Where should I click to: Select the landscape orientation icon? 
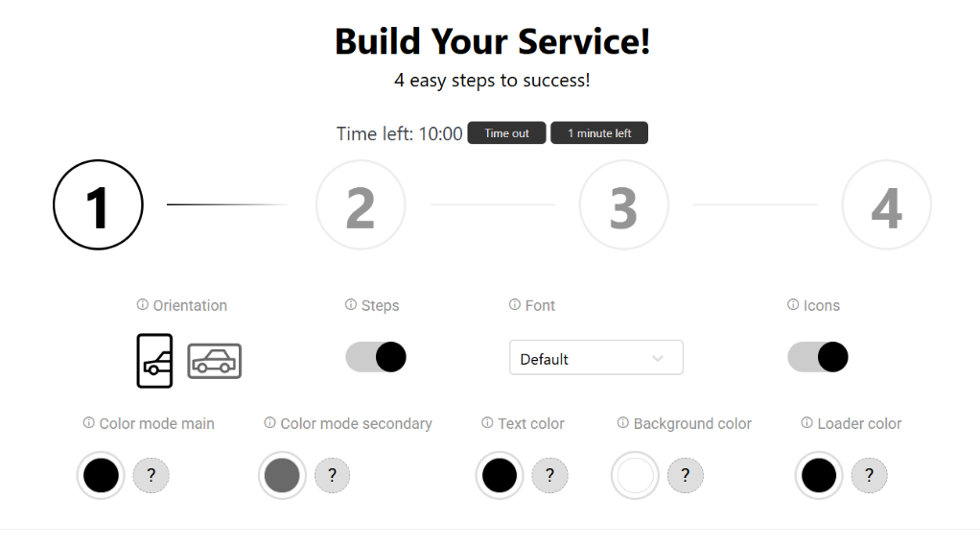point(214,361)
